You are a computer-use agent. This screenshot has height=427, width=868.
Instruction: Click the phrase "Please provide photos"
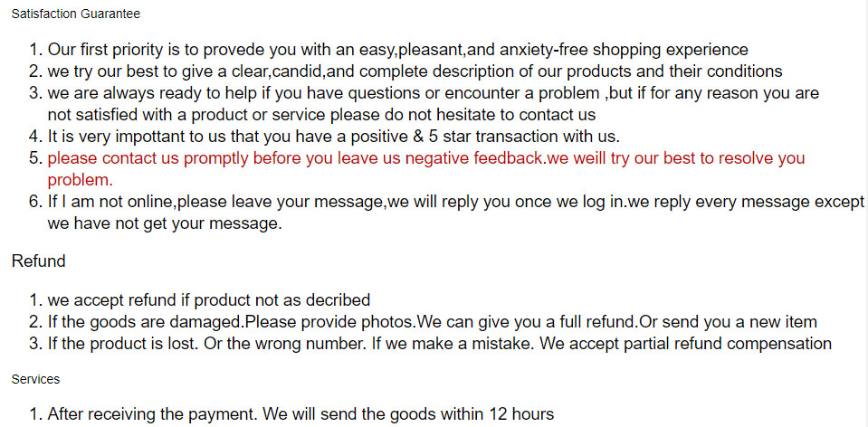click(329, 321)
